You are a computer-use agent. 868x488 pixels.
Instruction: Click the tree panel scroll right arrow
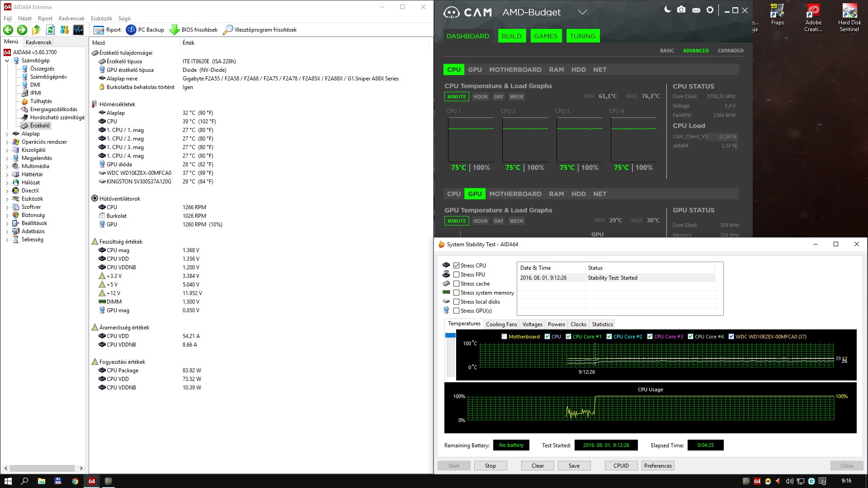click(x=81, y=468)
